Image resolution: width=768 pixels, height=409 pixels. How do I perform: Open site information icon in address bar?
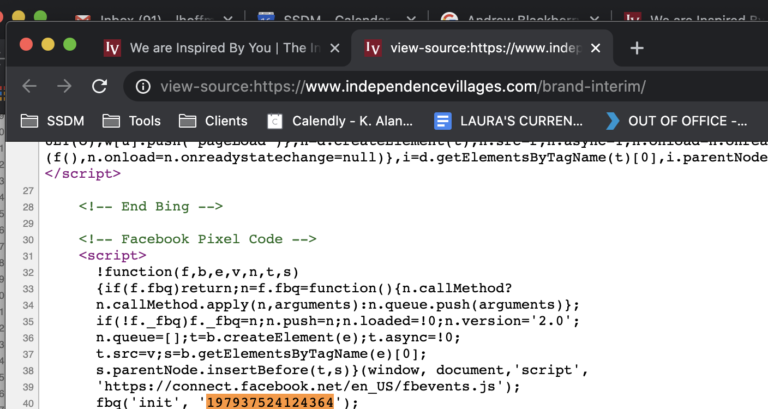coord(143,87)
